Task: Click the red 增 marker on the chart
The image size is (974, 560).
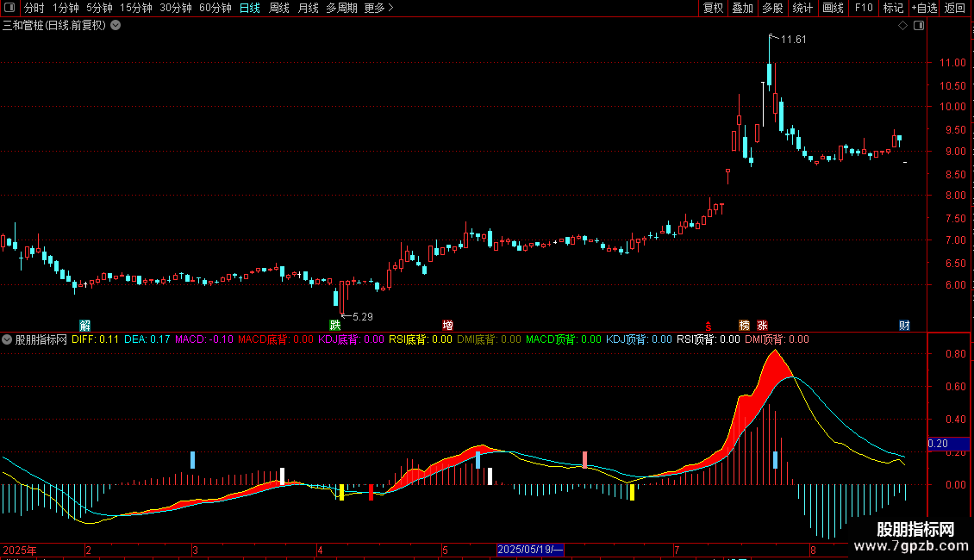Action: [447, 326]
